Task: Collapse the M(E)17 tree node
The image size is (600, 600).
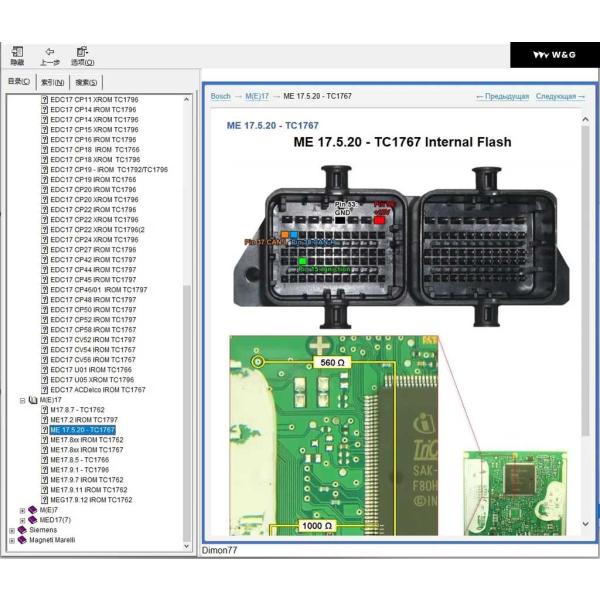Action: pyautogui.click(x=22, y=400)
